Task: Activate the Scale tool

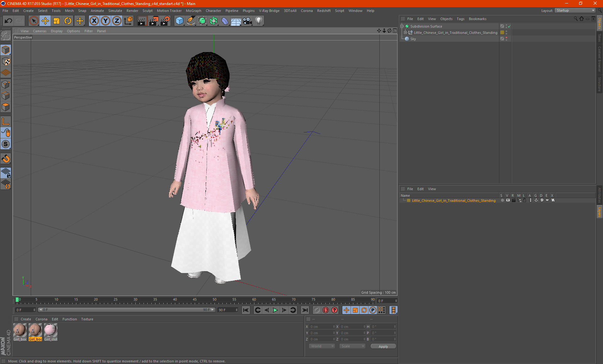Action: (57, 21)
